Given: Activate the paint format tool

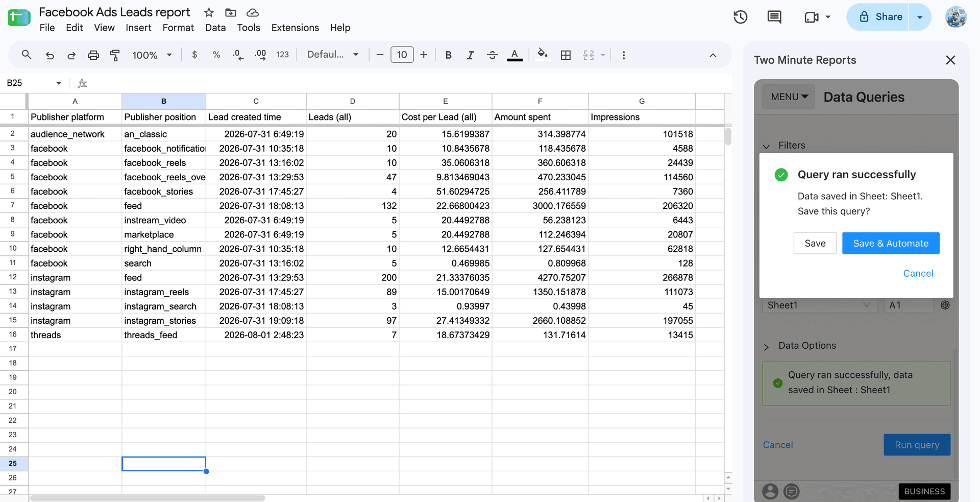Looking at the screenshot, I should [x=115, y=55].
